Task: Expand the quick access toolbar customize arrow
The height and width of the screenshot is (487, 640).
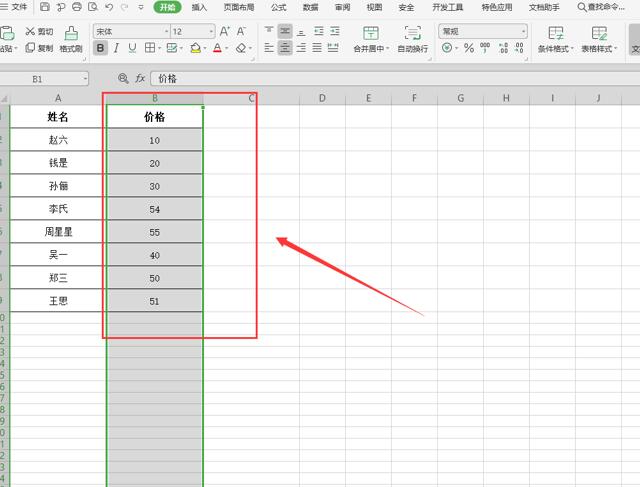Action: coord(141,7)
